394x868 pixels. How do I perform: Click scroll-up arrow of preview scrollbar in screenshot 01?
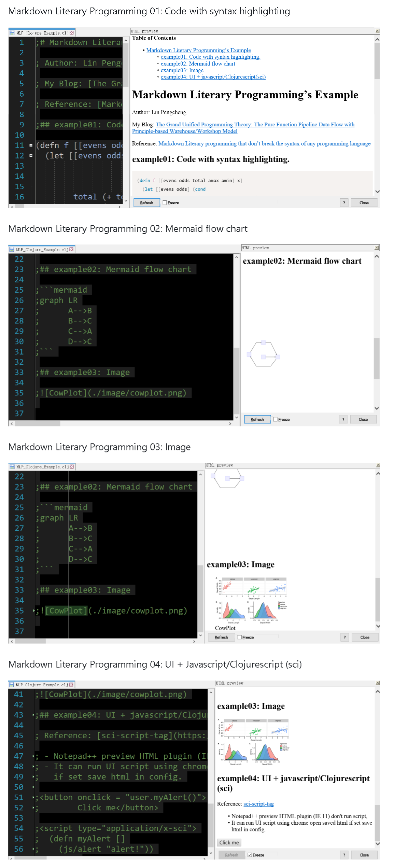tap(377, 40)
